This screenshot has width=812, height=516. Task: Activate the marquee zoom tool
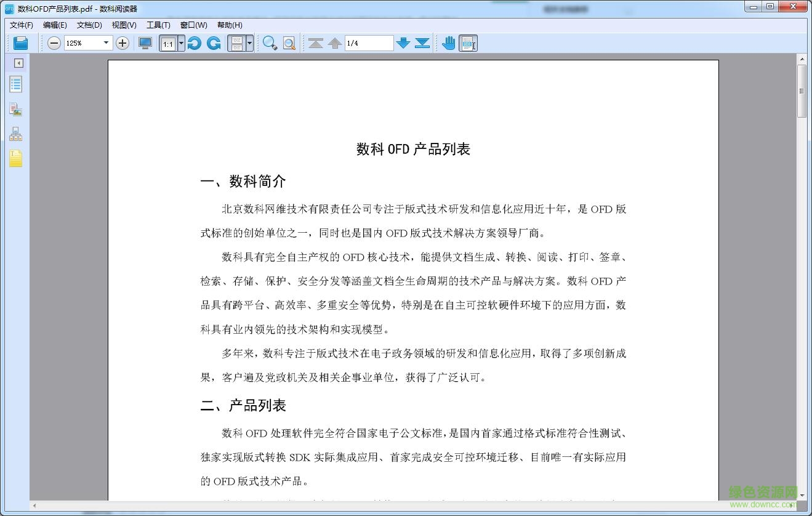pyautogui.click(x=288, y=43)
